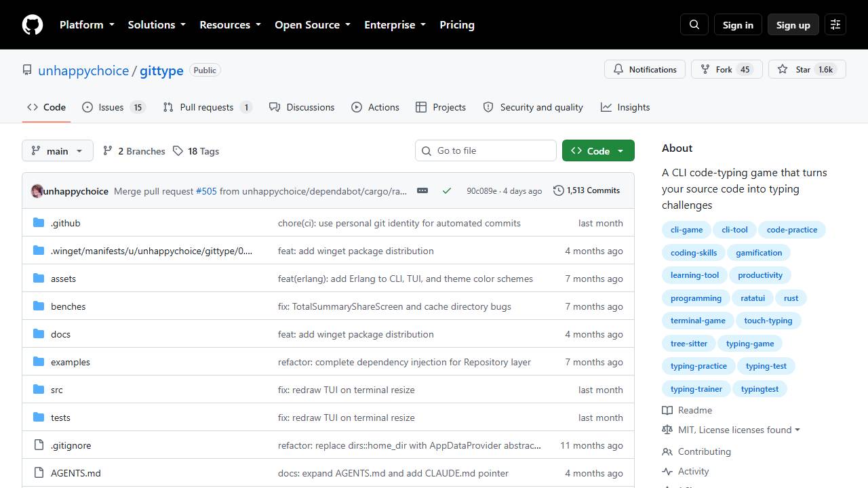The height and width of the screenshot is (488, 868).
Task: Expand MIT License licenses found dropdown
Action: click(732, 430)
